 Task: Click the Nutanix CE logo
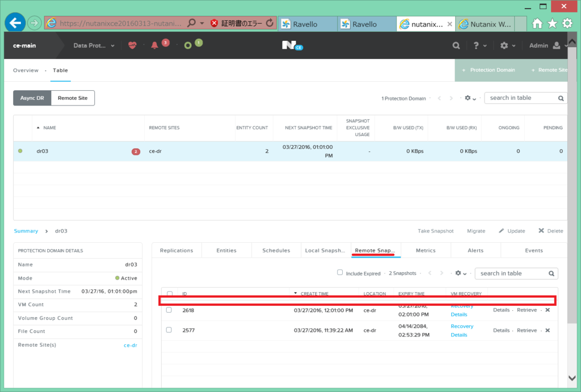click(x=292, y=45)
